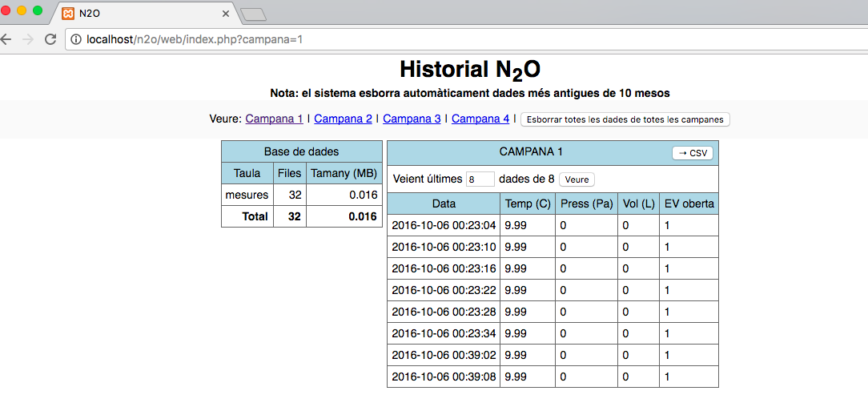Open a new tab
This screenshot has height=403, width=868.
click(x=254, y=15)
